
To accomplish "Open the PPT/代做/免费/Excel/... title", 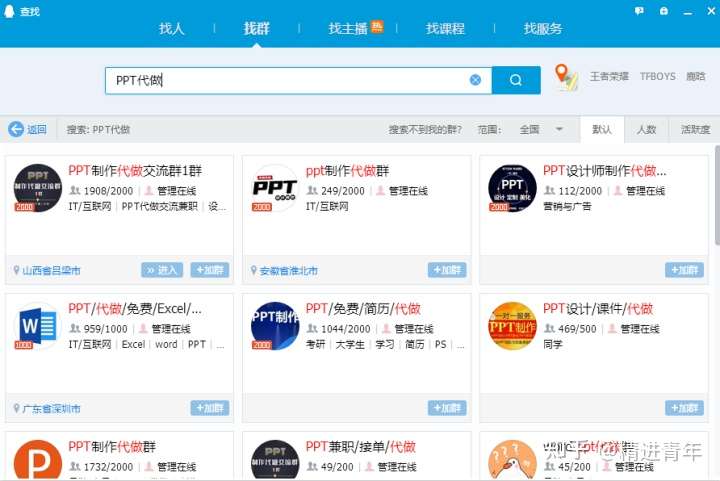I will (x=135, y=309).
